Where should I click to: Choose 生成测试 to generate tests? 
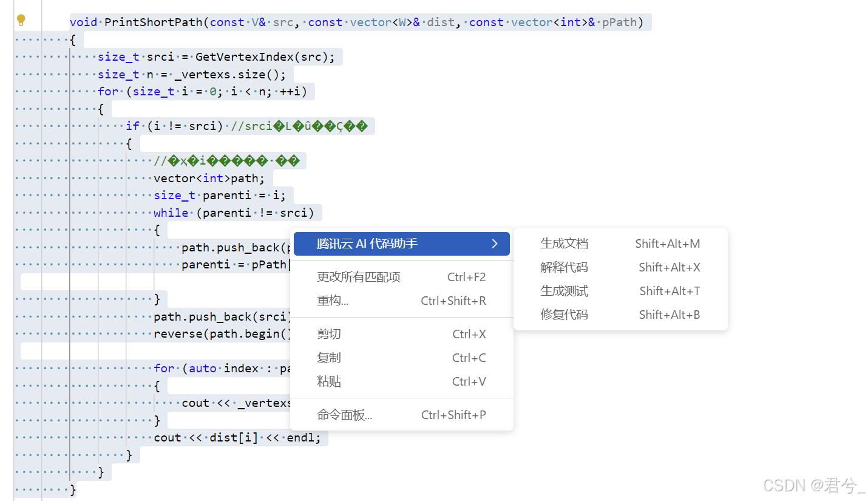pos(564,291)
